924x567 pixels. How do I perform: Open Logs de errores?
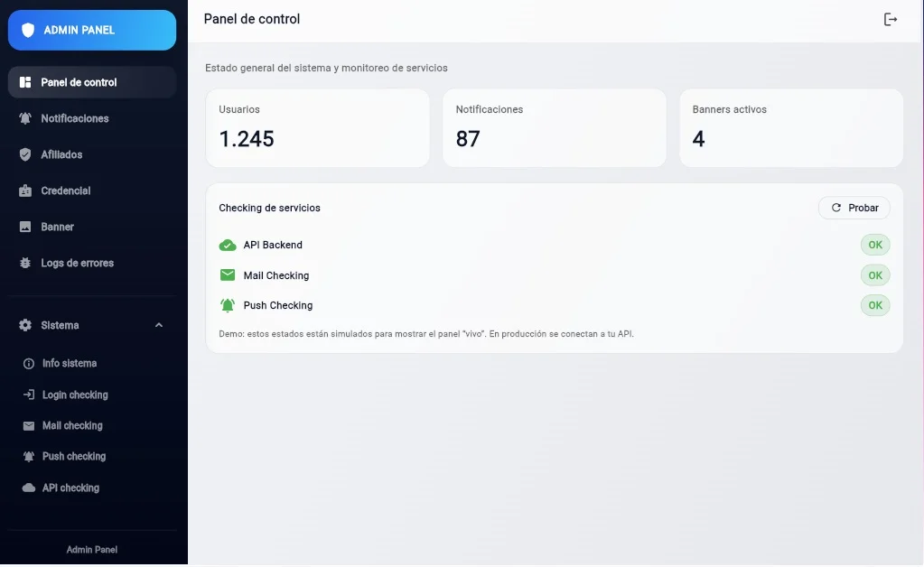click(92, 264)
